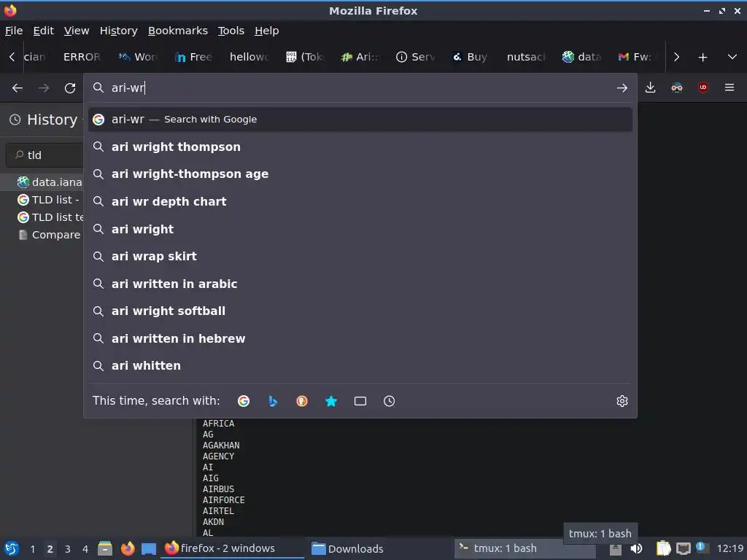Image resolution: width=747 pixels, height=560 pixels.
Task: Open the Tools menu
Action: tap(231, 31)
